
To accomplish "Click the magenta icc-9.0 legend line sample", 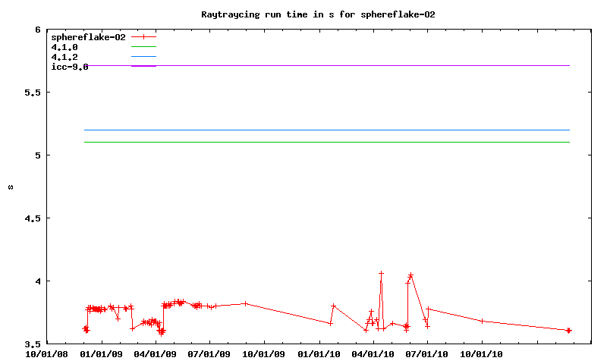I will coord(143,67).
